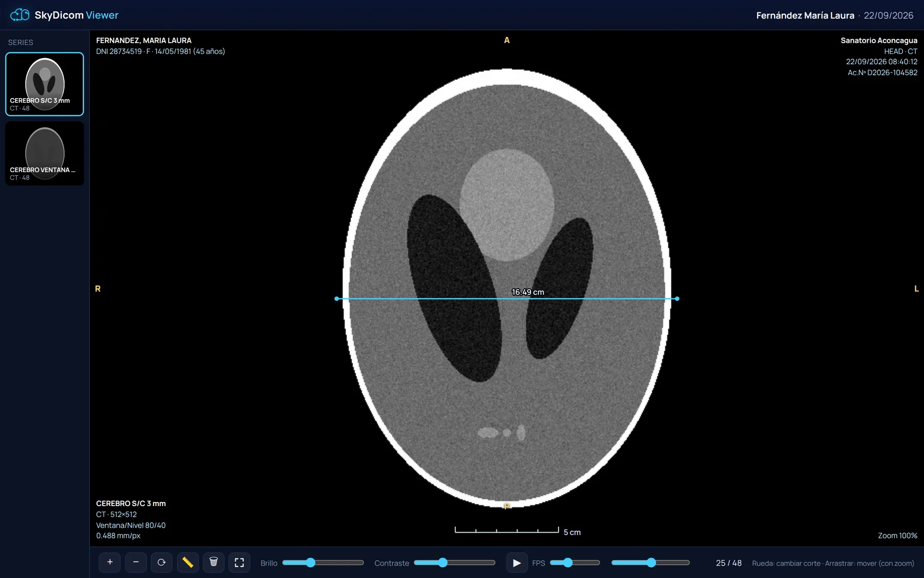Viewport: 924px width, 578px height.
Task: Click the 5 cm scale bar label
Action: 572,532
